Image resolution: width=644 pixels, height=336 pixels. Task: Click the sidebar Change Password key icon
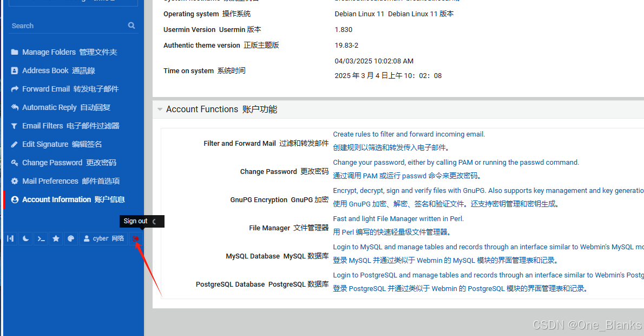15,163
